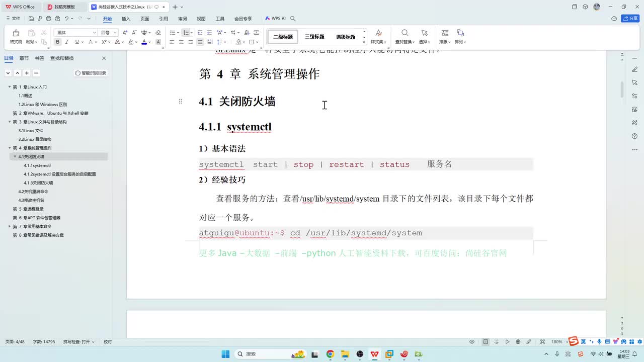Open the 选择 selection tool
The height and width of the screenshot is (362, 644).
[x=424, y=37]
